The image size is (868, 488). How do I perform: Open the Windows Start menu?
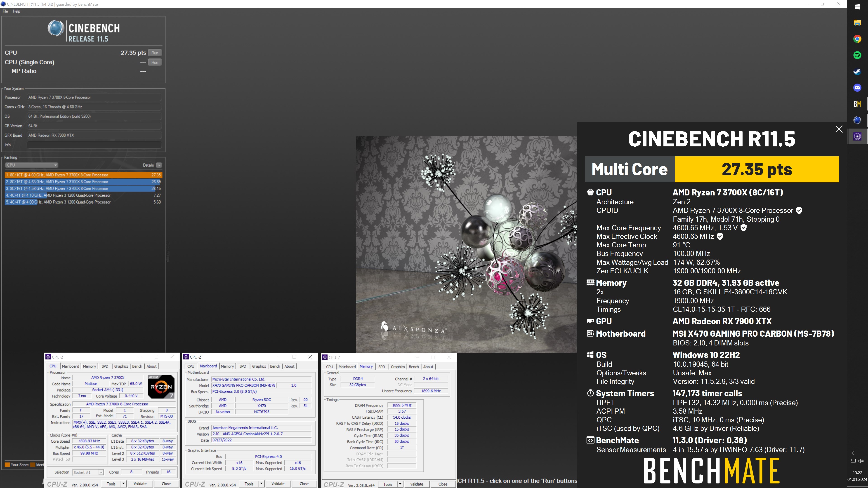[x=857, y=7]
